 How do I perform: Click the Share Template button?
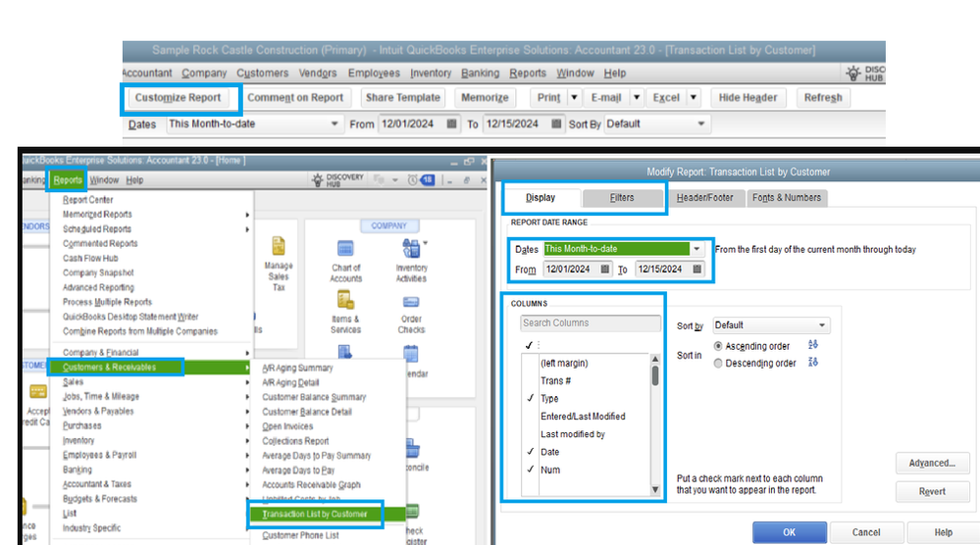click(403, 97)
